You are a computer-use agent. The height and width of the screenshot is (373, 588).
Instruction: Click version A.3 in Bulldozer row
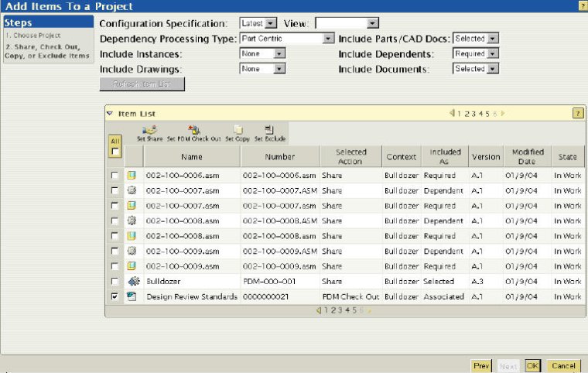[x=477, y=281]
